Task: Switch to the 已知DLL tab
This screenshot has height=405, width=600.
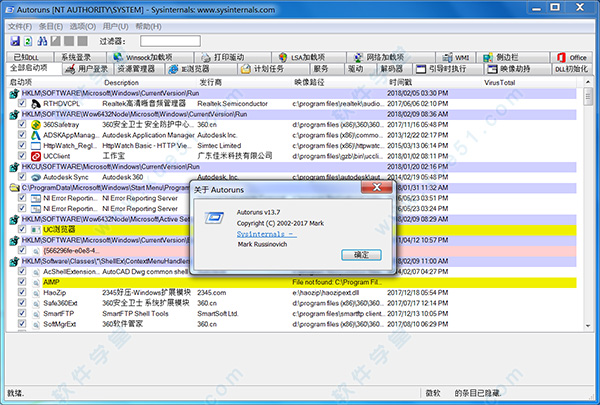Action: click(29, 57)
